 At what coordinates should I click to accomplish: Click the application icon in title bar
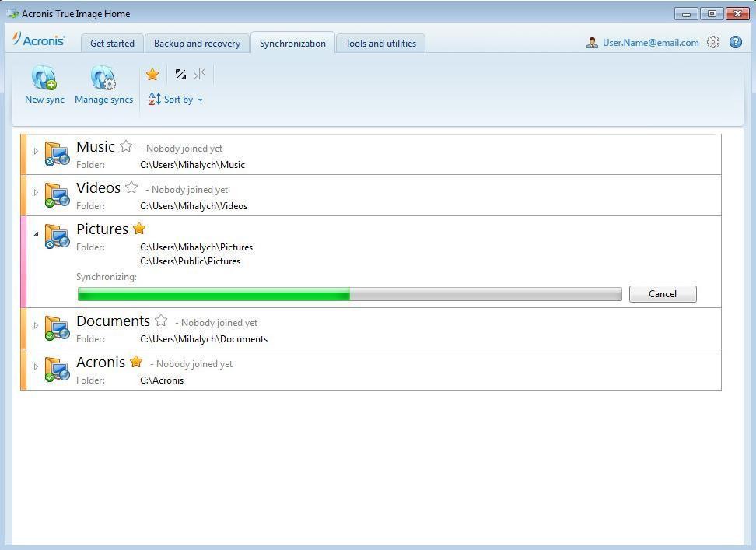(13, 13)
